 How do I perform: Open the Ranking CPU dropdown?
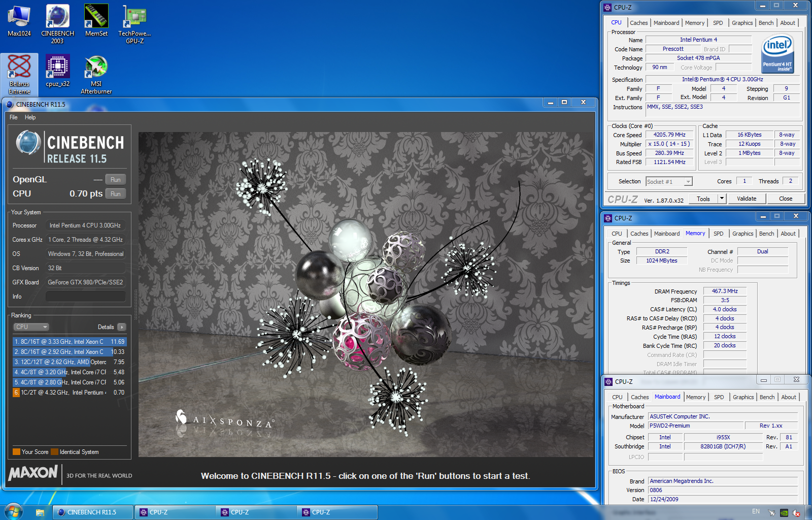click(x=31, y=327)
